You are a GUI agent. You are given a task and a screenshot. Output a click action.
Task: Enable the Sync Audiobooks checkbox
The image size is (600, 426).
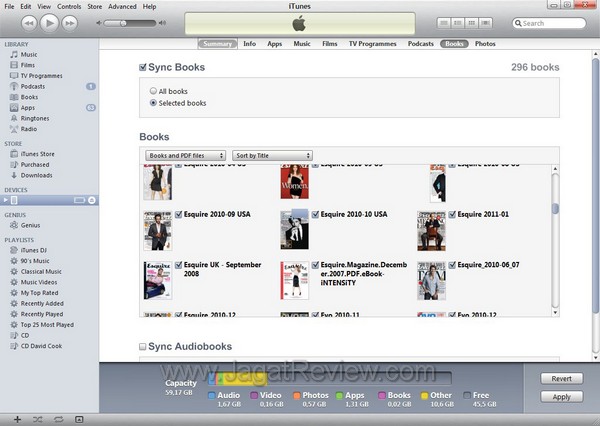(x=143, y=347)
